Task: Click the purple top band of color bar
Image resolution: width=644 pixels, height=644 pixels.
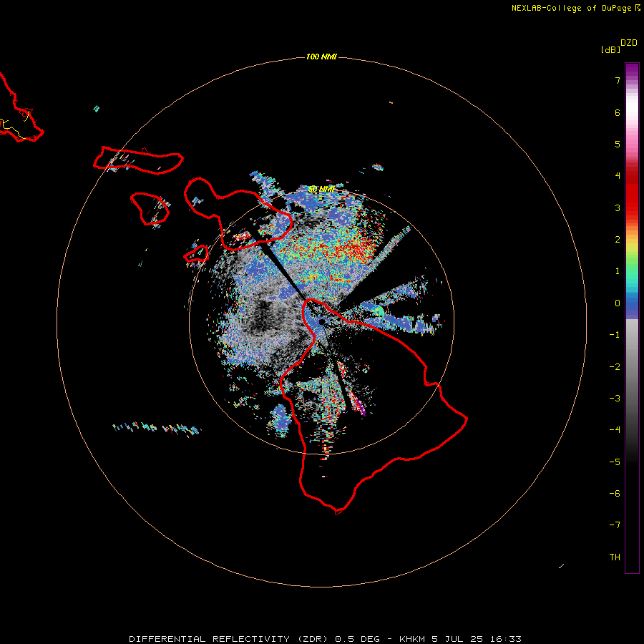Action: click(632, 71)
